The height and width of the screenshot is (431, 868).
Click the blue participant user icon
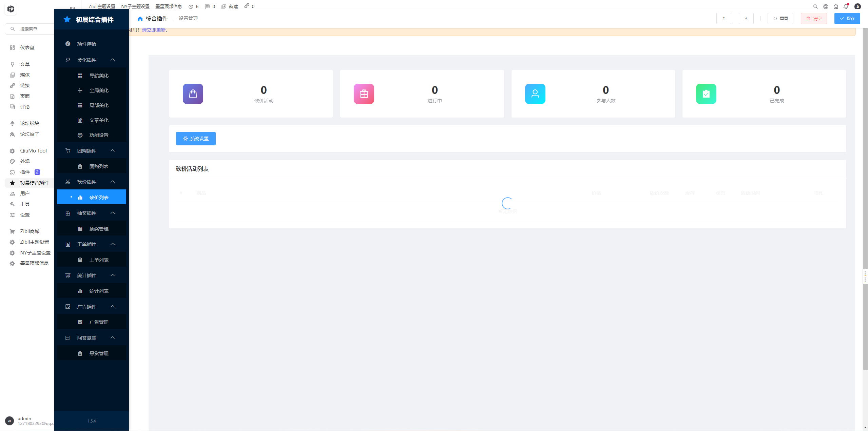click(x=535, y=94)
